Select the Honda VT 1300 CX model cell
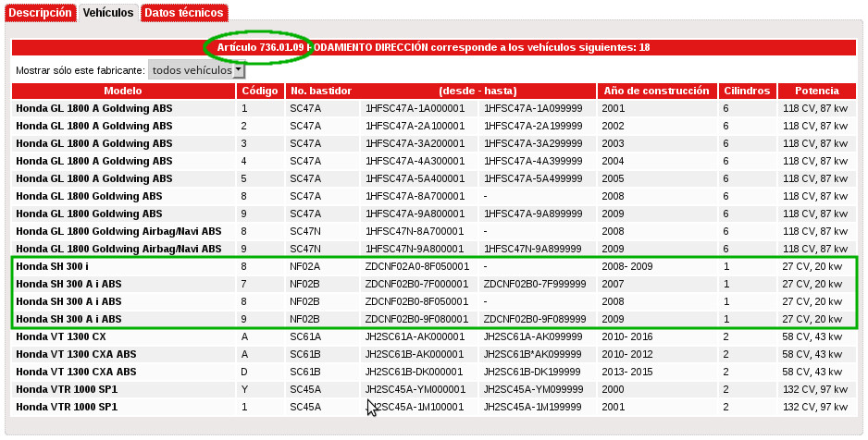This screenshot has height=440, width=868. [x=61, y=336]
